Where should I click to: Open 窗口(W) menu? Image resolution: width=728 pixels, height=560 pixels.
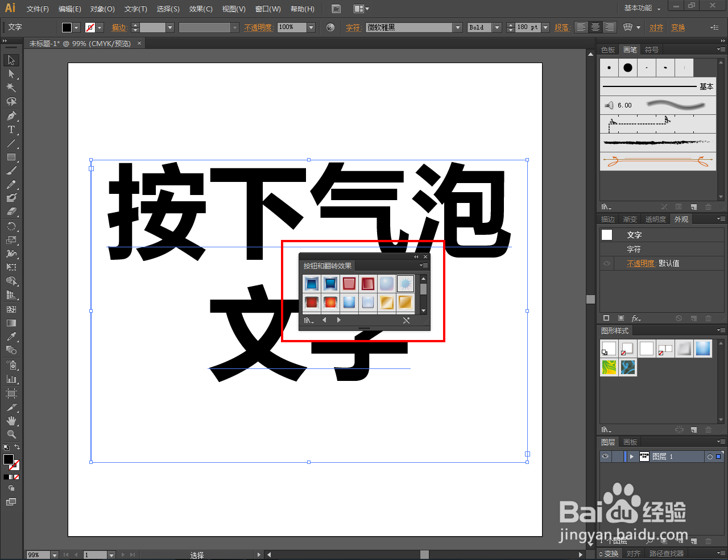pyautogui.click(x=268, y=9)
